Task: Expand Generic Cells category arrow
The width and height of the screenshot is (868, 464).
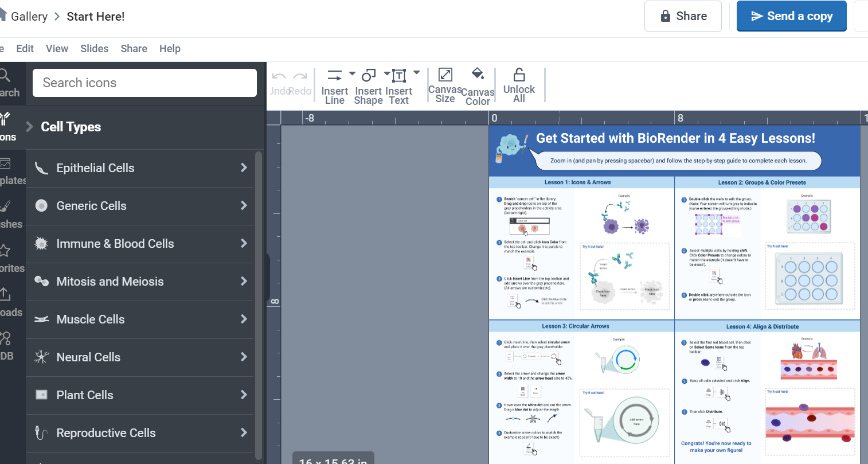Action: (x=244, y=205)
